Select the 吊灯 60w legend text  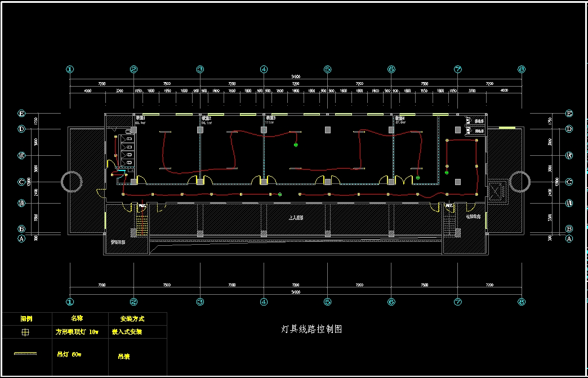click(69, 355)
